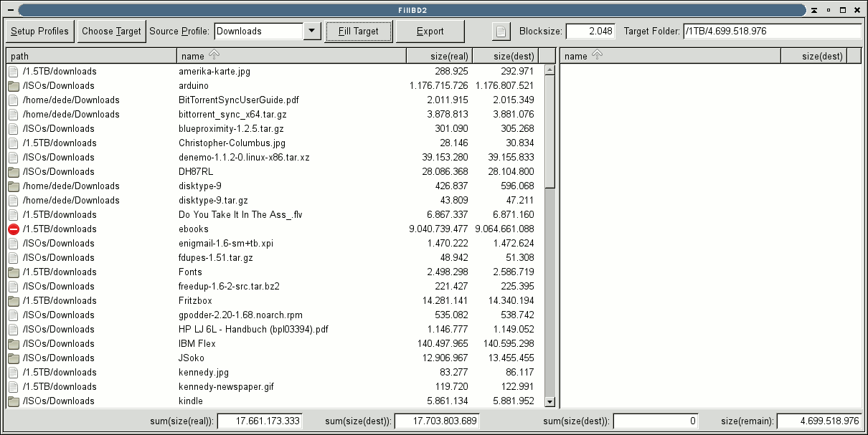Click the folder icon next to arduino
The height and width of the screenshot is (435, 868).
pyautogui.click(x=14, y=86)
